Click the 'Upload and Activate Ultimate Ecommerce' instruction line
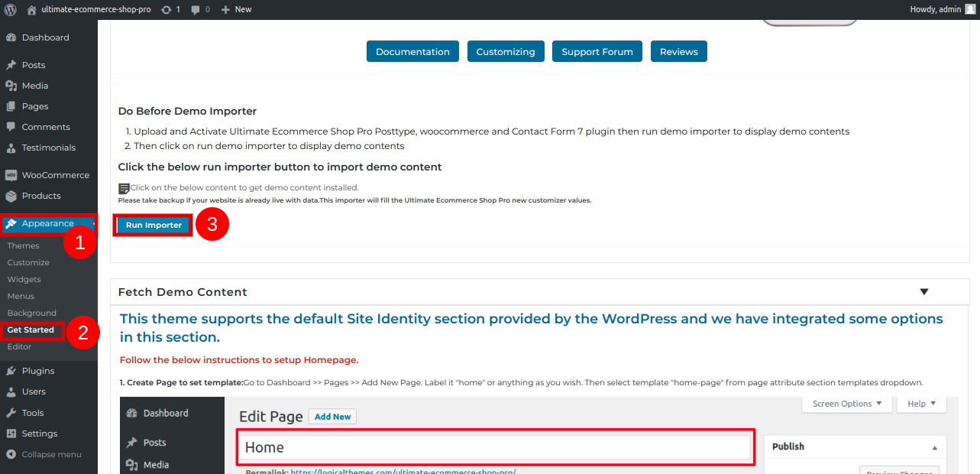The image size is (980, 474). tap(491, 131)
